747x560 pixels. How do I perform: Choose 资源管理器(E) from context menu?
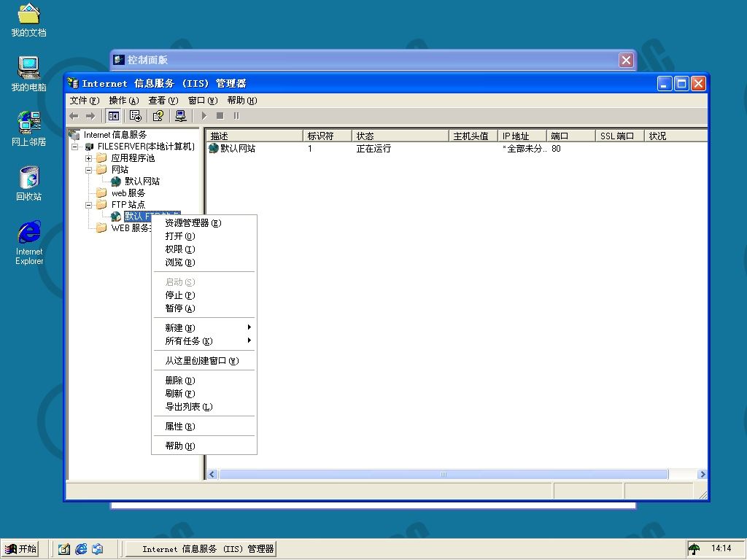pyautogui.click(x=204, y=223)
